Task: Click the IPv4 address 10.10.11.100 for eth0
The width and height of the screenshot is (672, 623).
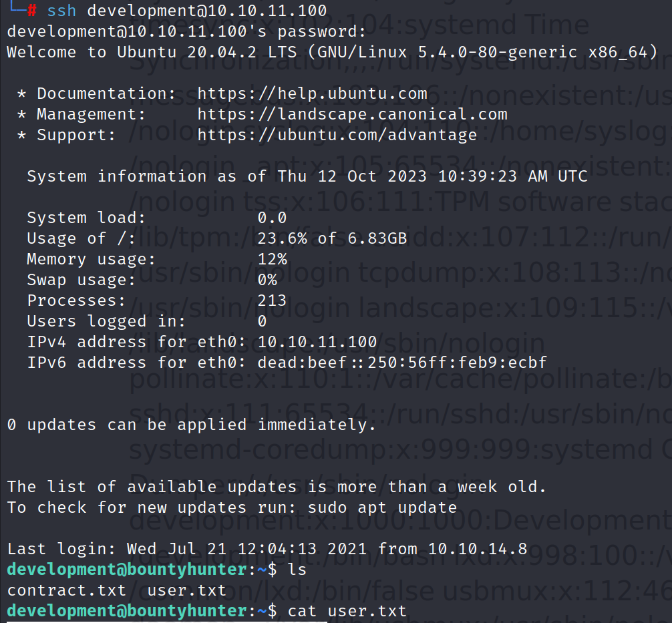Action: 317,342
